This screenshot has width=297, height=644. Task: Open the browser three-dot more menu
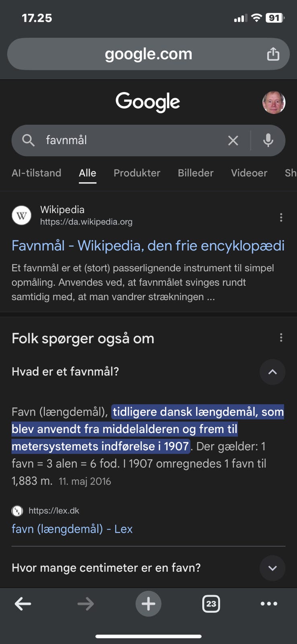pos(269,603)
